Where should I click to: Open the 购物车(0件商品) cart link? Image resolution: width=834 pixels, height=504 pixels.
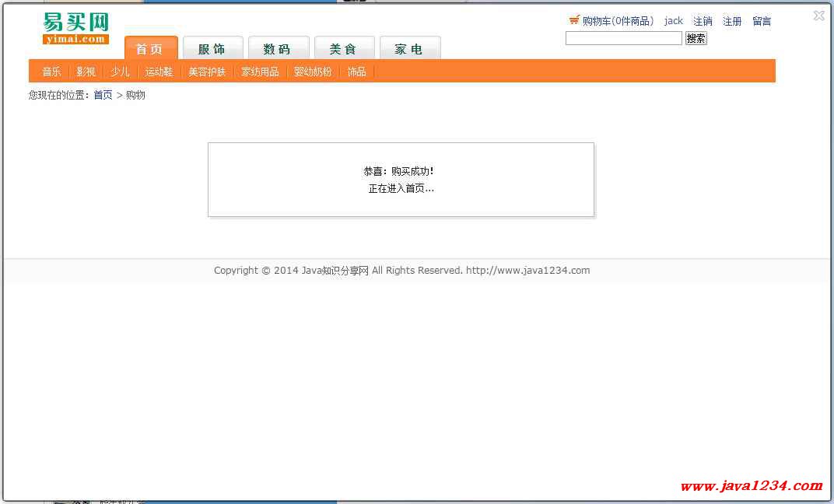[618, 21]
